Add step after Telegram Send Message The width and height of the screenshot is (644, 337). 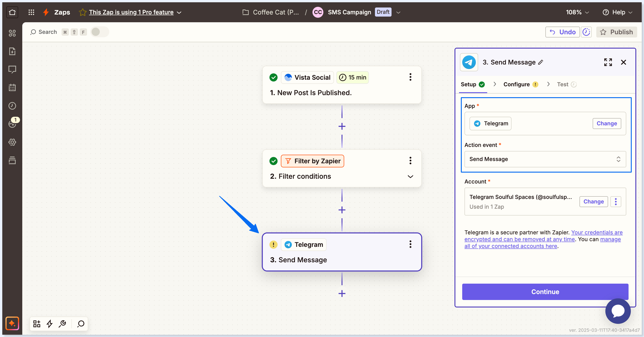point(342,294)
